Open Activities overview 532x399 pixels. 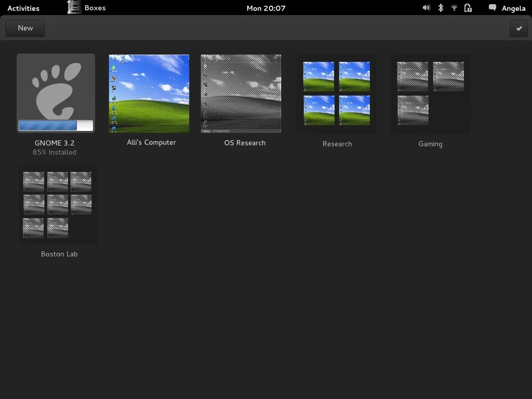(23, 8)
